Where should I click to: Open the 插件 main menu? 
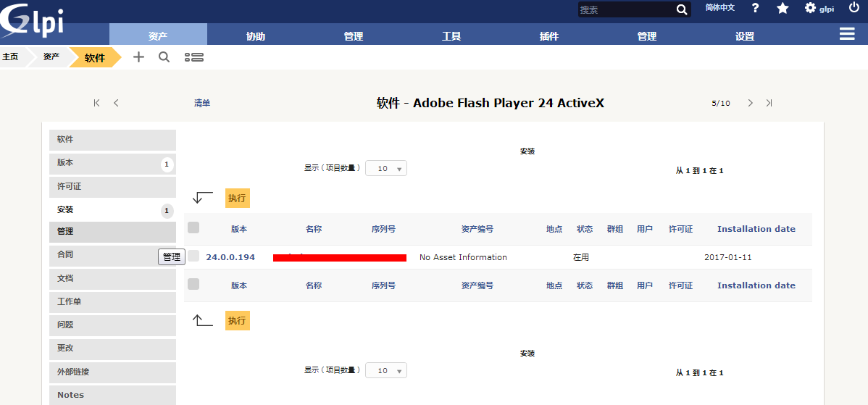click(x=549, y=36)
